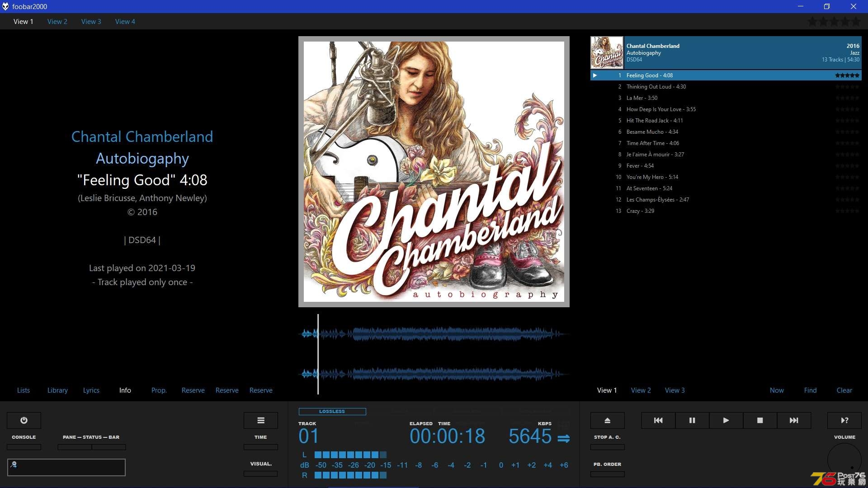Screen dimensions: 868x488
Task: Switch to View 2 below the playlist
Action: [x=641, y=390]
